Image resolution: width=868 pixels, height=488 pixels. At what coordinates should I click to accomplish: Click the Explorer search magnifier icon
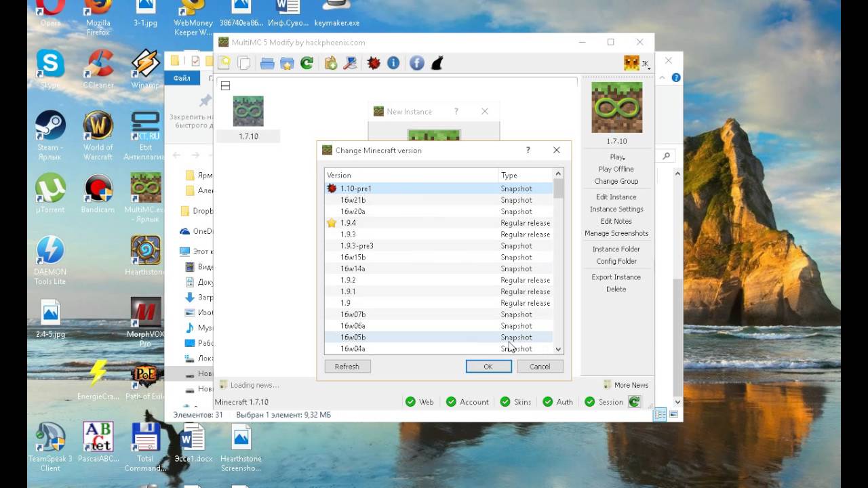point(667,156)
